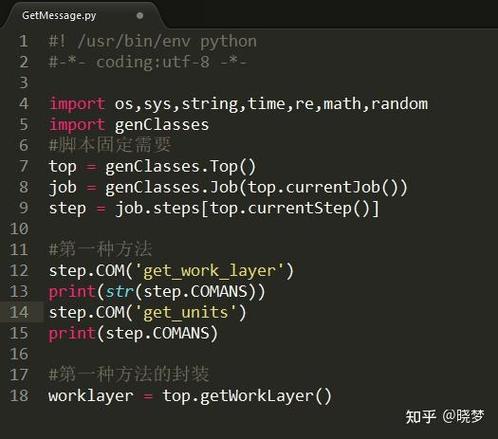
Task: Click 'top.getWorkLayer()' call
Action: pyautogui.click(x=247, y=396)
